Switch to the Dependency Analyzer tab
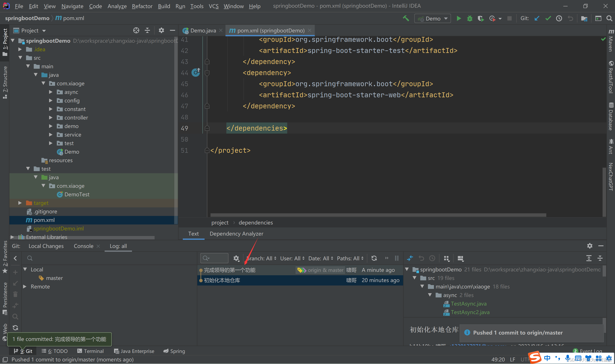 point(236,233)
